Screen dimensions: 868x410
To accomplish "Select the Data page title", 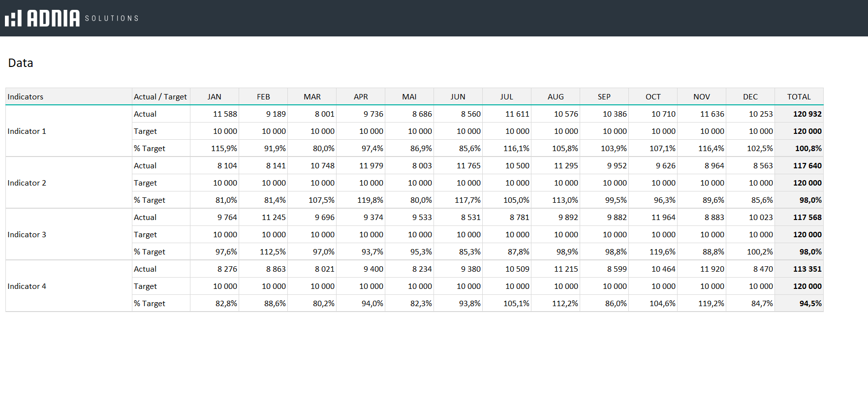I will pyautogui.click(x=21, y=63).
